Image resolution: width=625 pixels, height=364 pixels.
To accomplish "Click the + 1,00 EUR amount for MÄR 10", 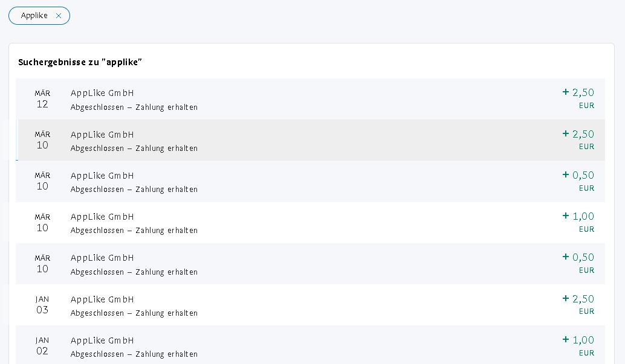I will 578,222.
